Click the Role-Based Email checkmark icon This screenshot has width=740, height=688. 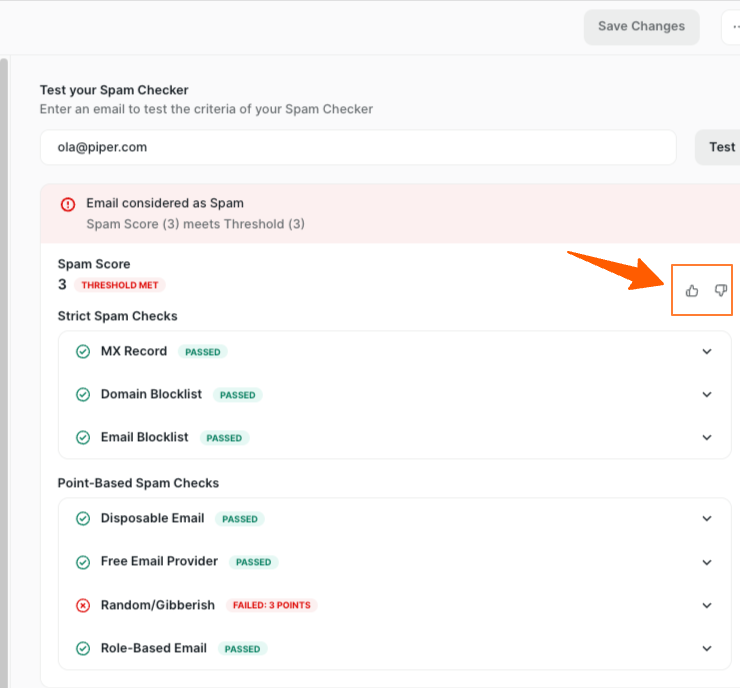tap(83, 649)
